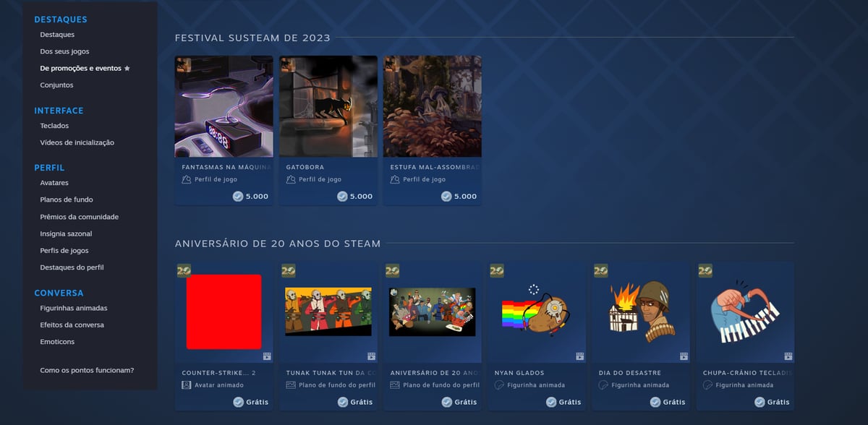Click the points coin icon on Estufa Mal-Assombrada card

(x=446, y=196)
